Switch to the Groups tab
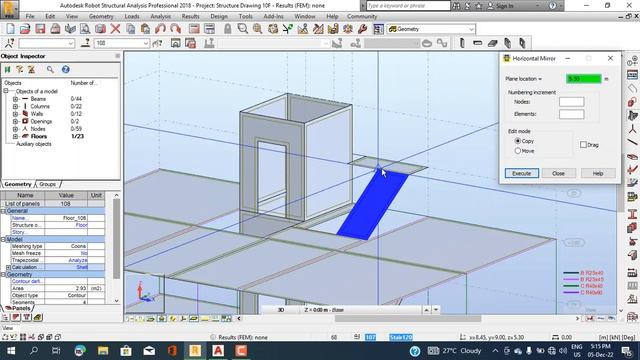640x360 pixels. [48, 184]
